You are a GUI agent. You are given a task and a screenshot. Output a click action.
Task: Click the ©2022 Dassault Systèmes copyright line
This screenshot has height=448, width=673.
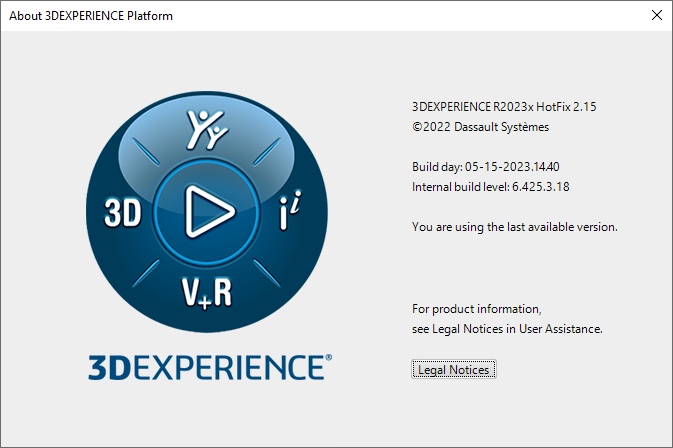[x=480, y=127]
